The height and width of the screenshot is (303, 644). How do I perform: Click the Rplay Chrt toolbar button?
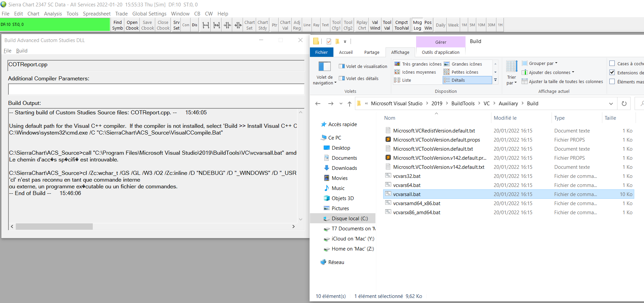pos(362,25)
